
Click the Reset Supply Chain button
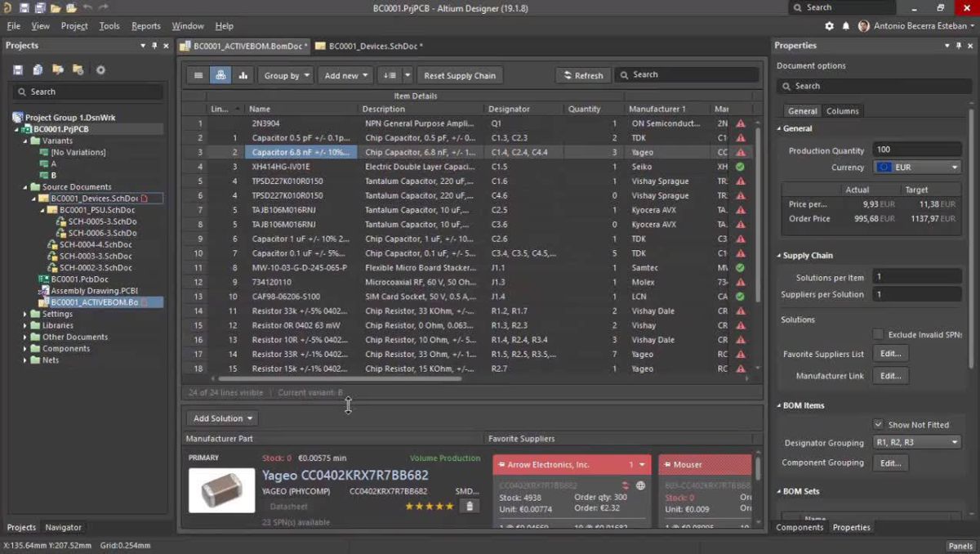pyautogui.click(x=459, y=75)
